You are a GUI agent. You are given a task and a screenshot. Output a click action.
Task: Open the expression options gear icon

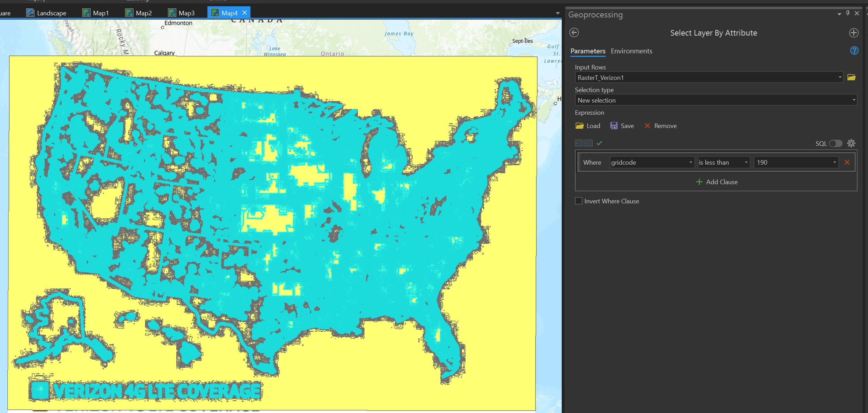pyautogui.click(x=851, y=143)
